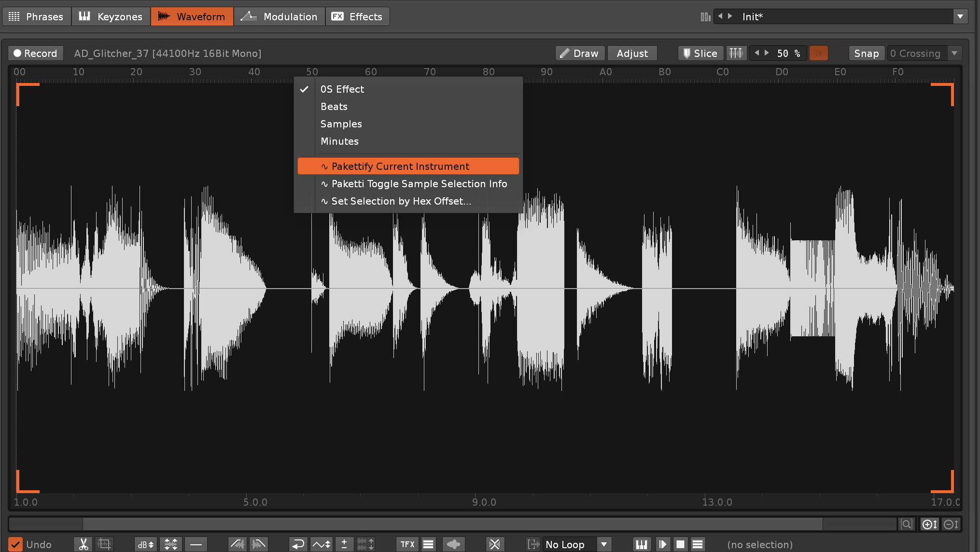The height and width of the screenshot is (552, 980).
Task: Click the play sample button
Action: click(662, 544)
